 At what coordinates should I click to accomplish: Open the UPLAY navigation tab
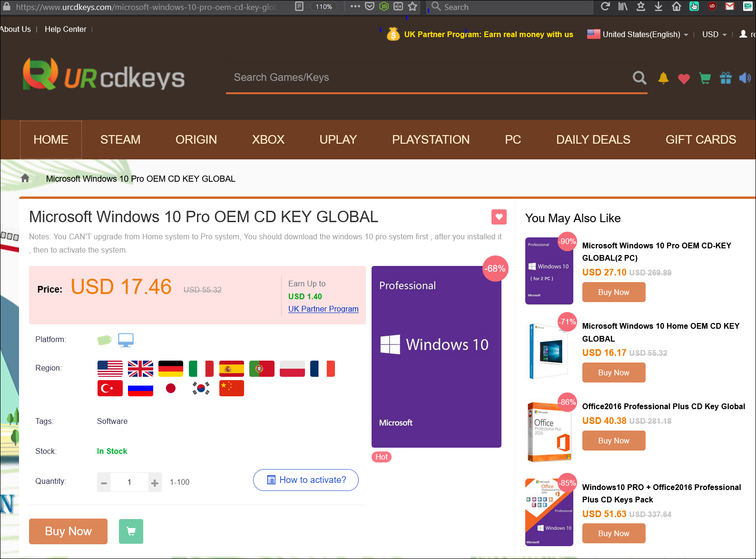pyautogui.click(x=338, y=139)
